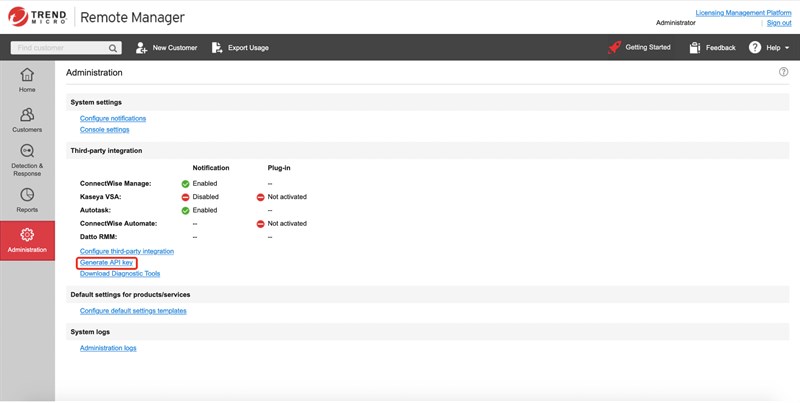800x403 pixels.
Task: Open Console settings link
Action: [x=104, y=129]
